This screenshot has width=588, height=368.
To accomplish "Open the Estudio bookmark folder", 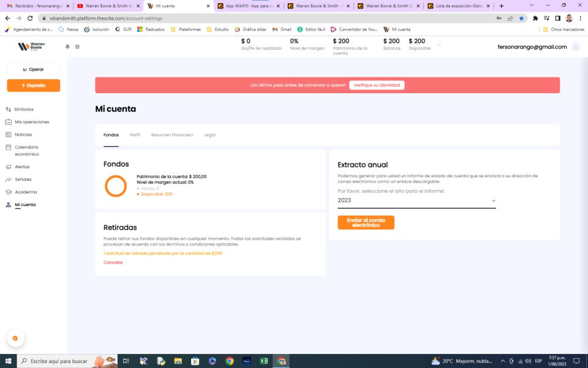I will coord(217,29).
